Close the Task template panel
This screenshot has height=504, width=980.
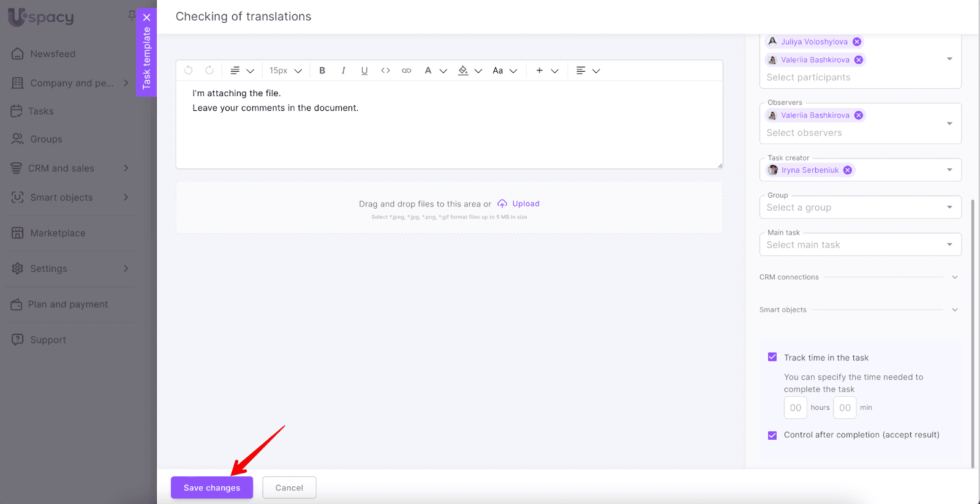146,17
